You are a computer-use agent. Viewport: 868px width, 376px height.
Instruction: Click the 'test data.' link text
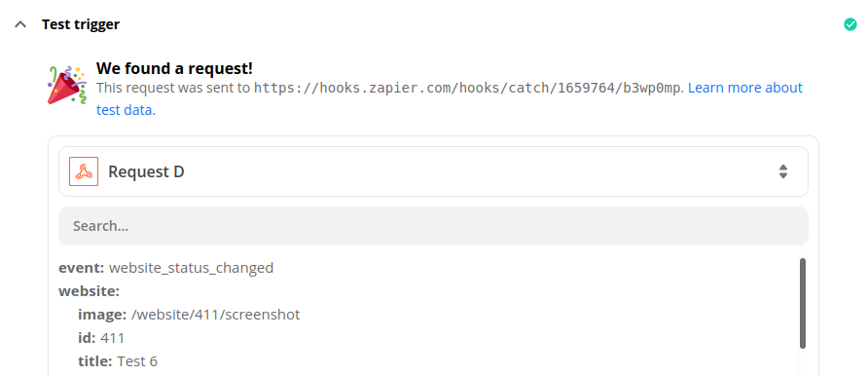coord(126,110)
